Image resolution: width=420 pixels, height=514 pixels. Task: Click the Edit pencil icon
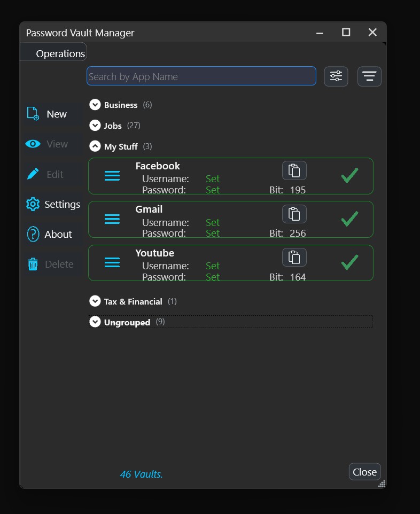33,174
